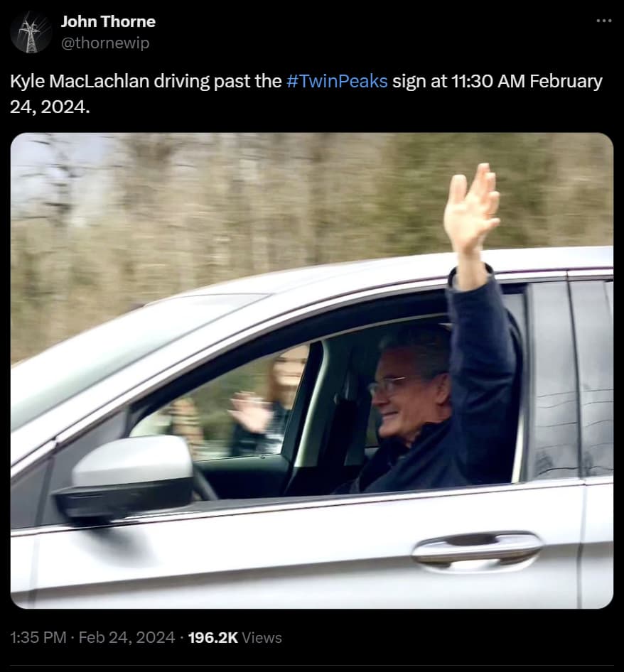Viewport: 624px width, 672px height.
Task: Click the display name John Thorne
Action: point(108,21)
